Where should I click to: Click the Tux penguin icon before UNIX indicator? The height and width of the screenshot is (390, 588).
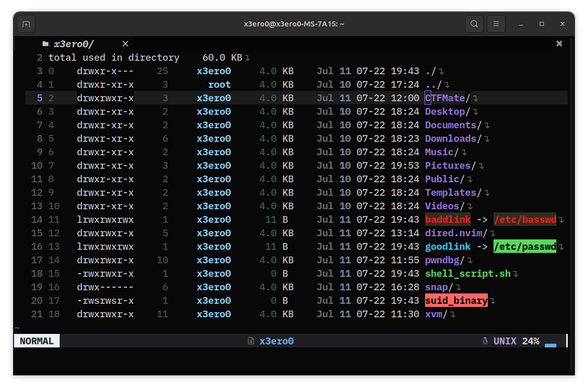(485, 341)
